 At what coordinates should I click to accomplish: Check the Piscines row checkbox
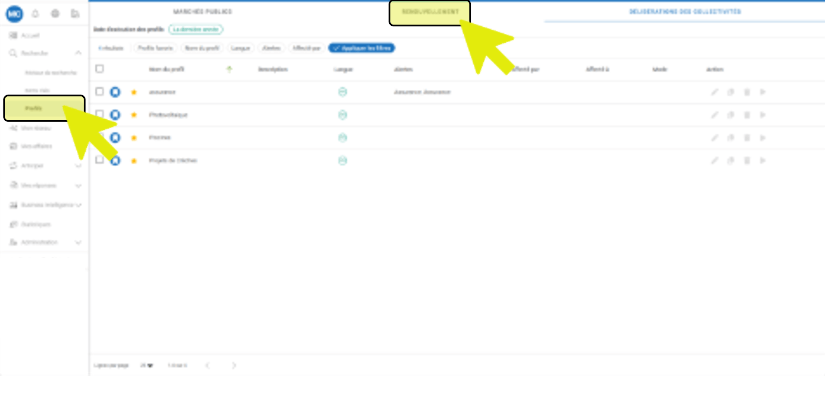coord(99,137)
